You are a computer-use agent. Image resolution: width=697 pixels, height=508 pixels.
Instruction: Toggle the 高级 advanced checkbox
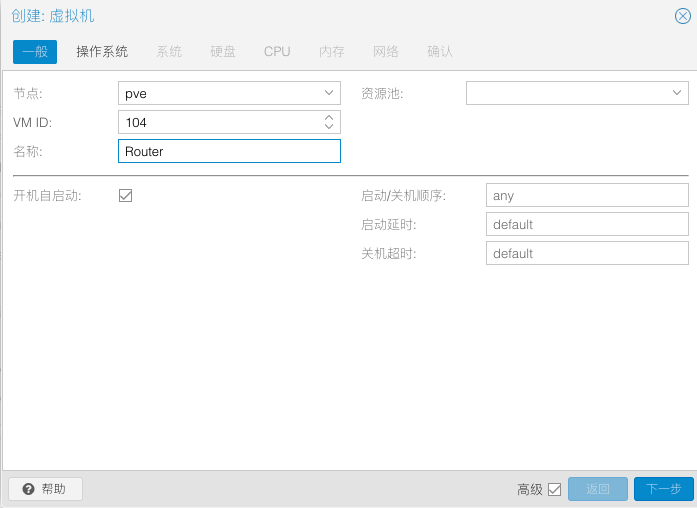click(555, 490)
